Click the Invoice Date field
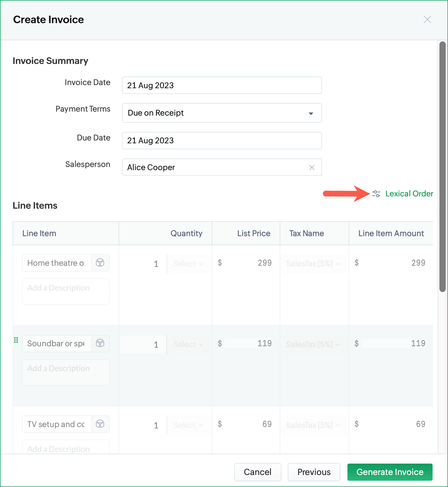 point(222,85)
